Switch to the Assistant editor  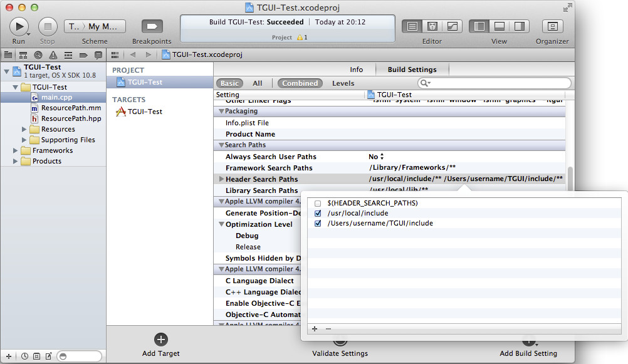(x=432, y=26)
